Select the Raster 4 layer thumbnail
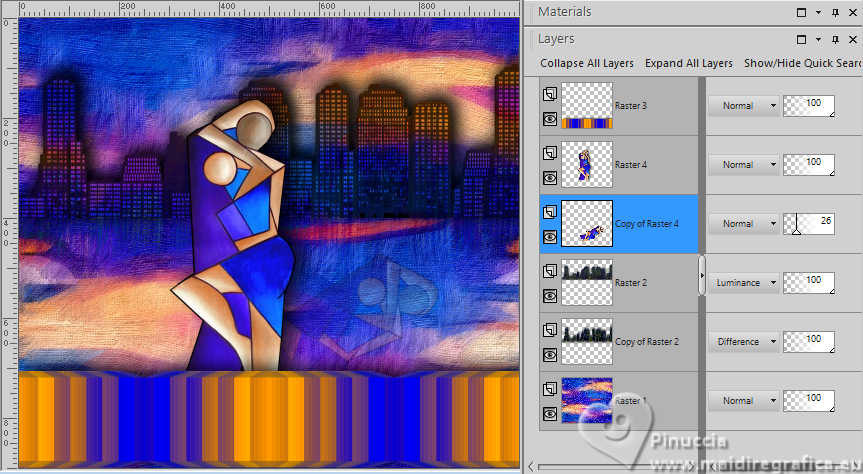 [x=587, y=165]
